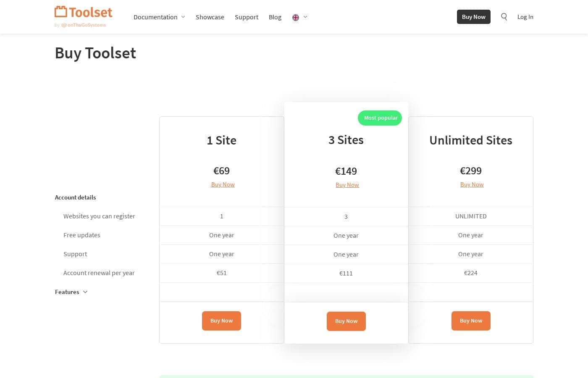Open the Log In link

click(x=525, y=17)
